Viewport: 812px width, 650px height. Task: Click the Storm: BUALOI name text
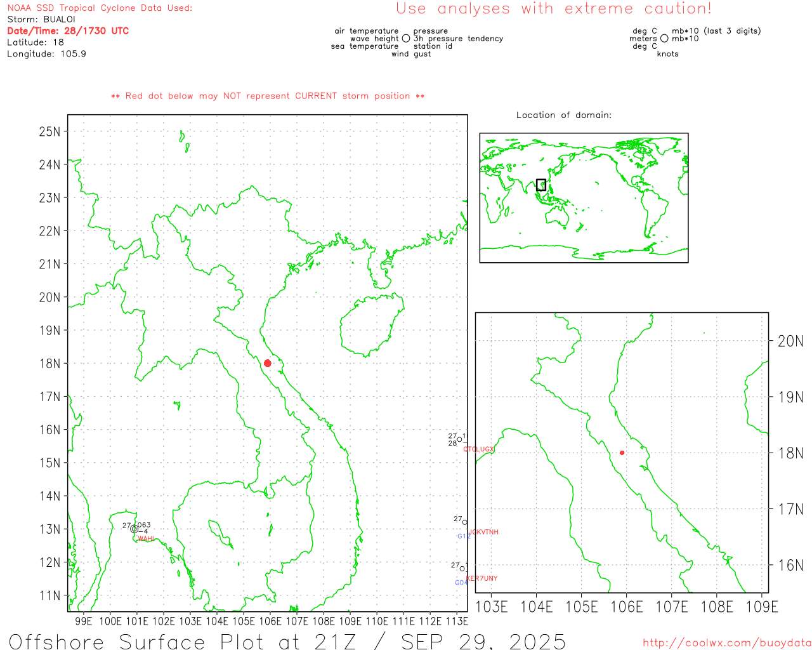coord(41,20)
